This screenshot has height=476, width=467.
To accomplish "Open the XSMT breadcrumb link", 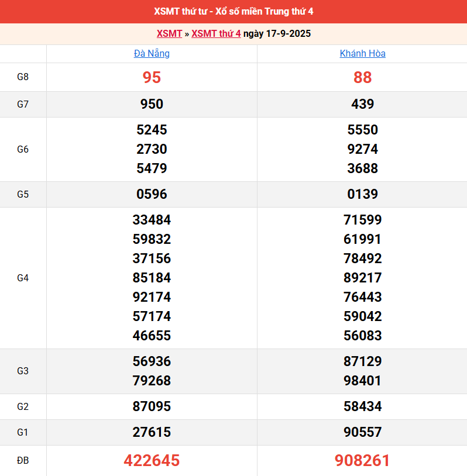I will point(169,34).
